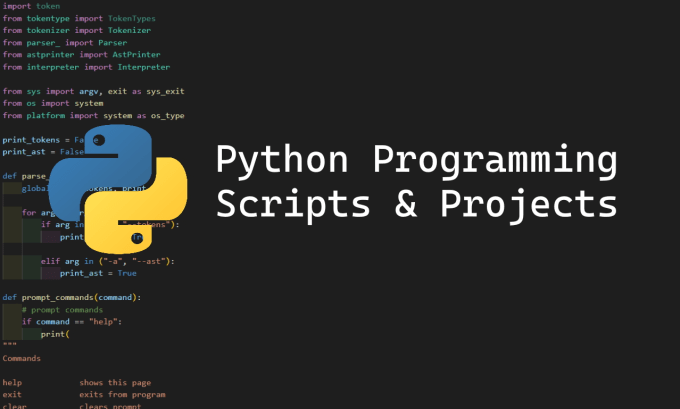Click the "from sys import argv" line
The image size is (680, 409).
pos(94,91)
